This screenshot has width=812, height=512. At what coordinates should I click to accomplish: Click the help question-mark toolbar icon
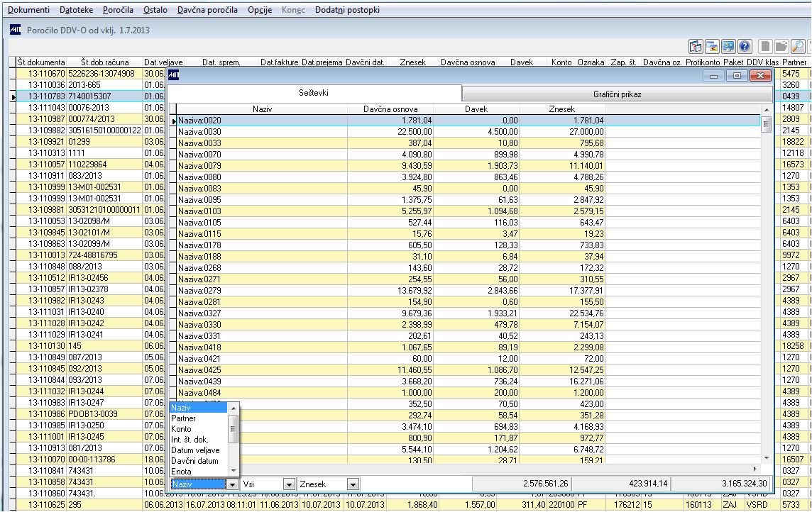[x=745, y=47]
